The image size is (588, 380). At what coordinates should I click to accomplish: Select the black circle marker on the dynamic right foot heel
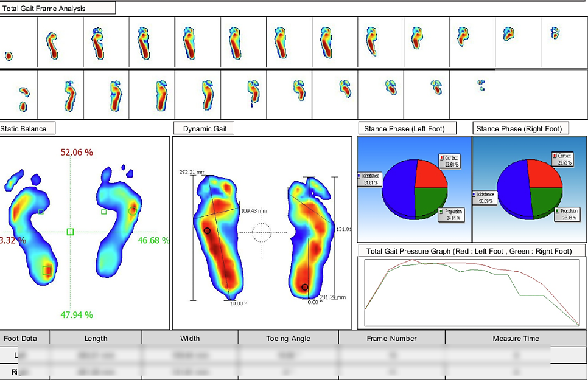coord(305,287)
